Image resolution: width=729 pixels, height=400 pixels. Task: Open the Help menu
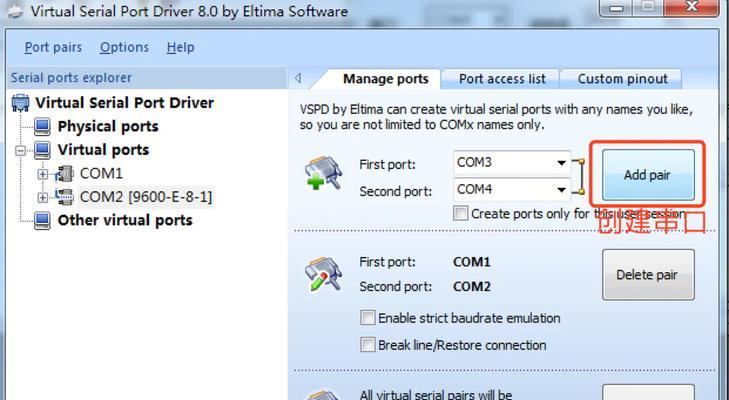click(180, 47)
